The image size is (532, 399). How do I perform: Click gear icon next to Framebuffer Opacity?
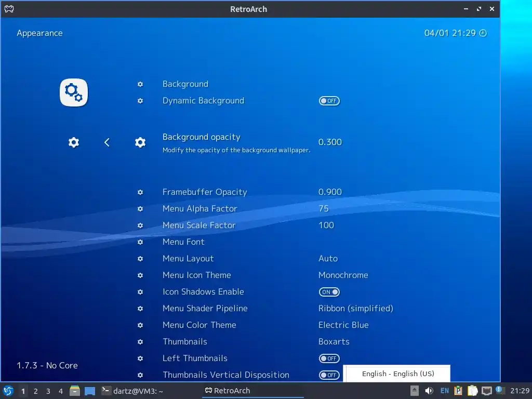click(140, 192)
